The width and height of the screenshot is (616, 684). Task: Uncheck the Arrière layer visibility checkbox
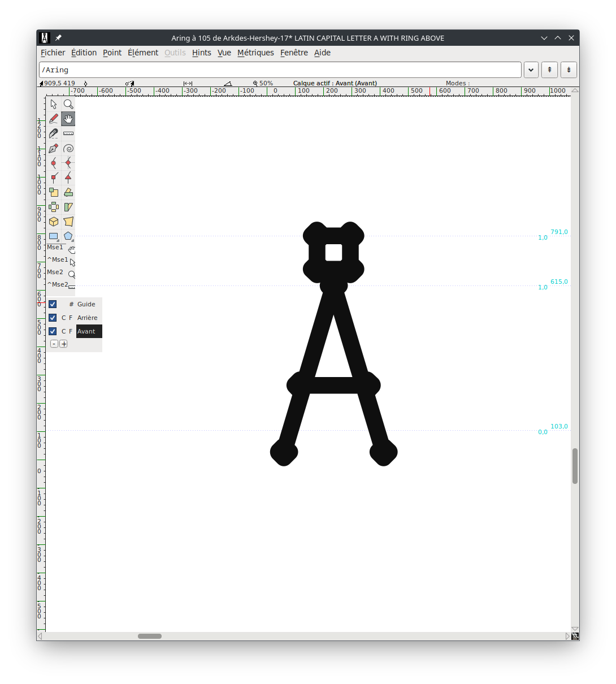(x=53, y=318)
